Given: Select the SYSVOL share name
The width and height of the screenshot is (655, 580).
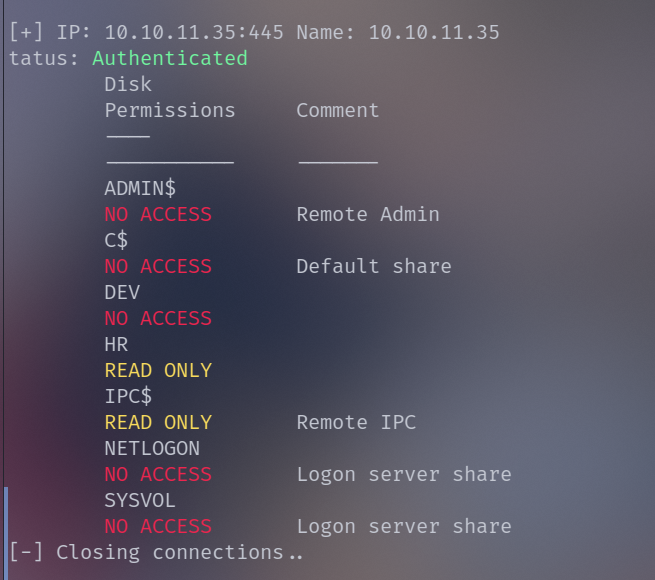Looking at the screenshot, I should tap(140, 500).
